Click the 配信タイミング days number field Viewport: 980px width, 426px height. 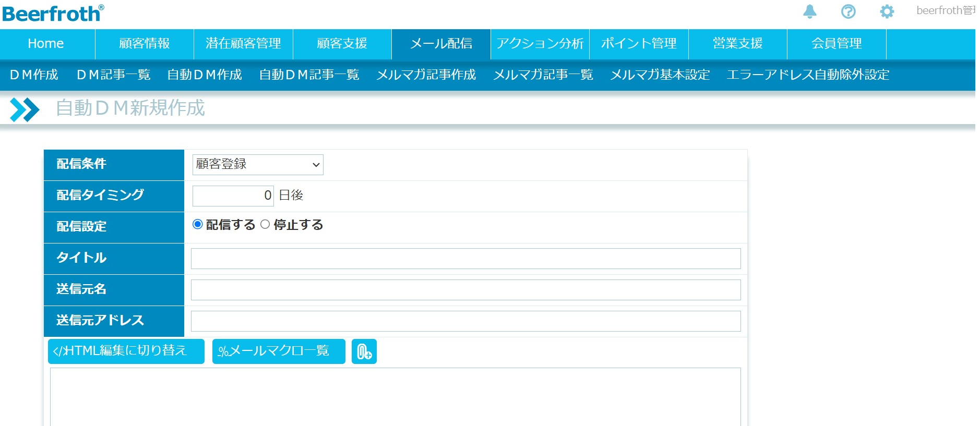point(233,196)
